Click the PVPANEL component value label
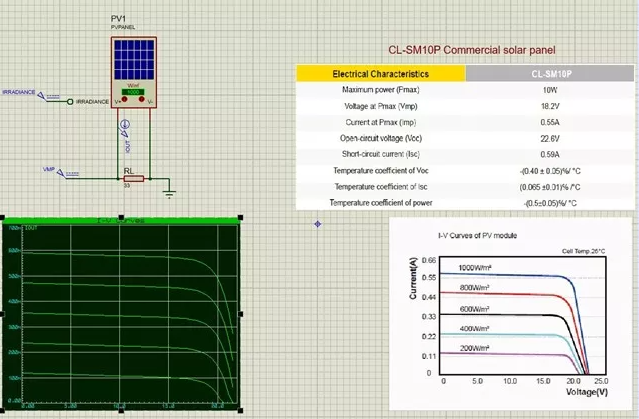Viewport: 639px width, 419px height. click(123, 27)
